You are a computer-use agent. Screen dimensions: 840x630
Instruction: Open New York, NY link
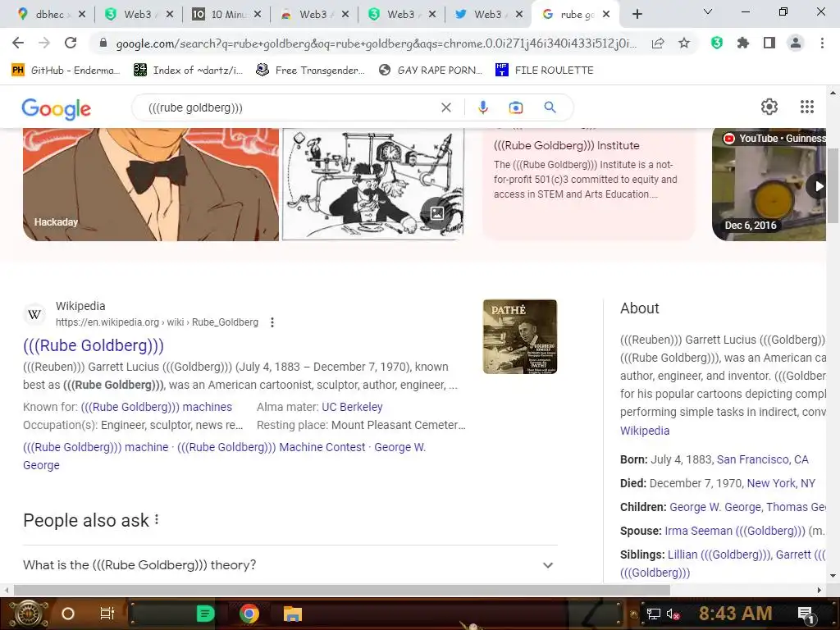(781, 482)
